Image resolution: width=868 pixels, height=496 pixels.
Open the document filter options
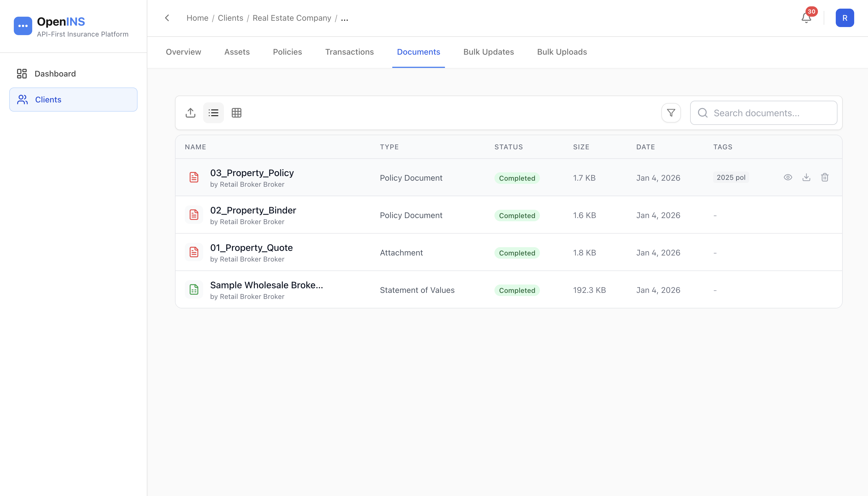pyautogui.click(x=671, y=113)
